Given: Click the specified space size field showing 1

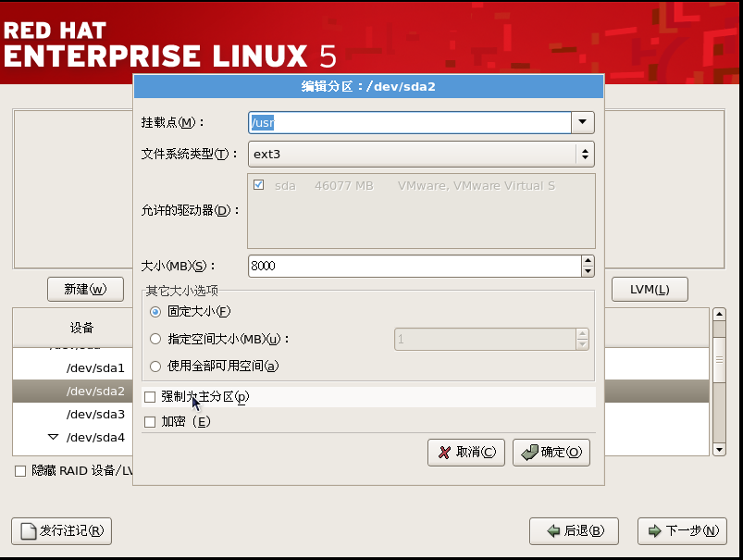Looking at the screenshot, I should coord(485,339).
